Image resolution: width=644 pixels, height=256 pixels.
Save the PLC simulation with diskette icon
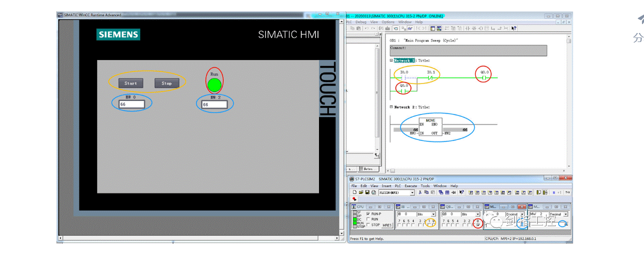point(367,192)
